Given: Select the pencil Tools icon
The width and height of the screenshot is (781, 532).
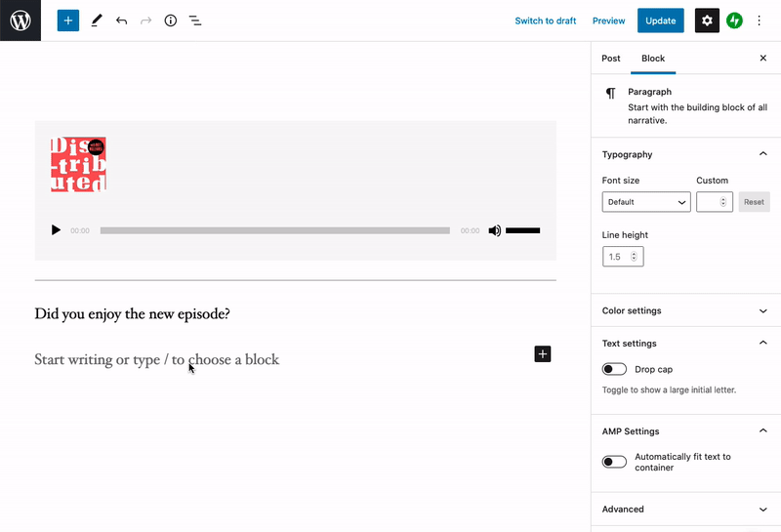Looking at the screenshot, I should coord(97,20).
